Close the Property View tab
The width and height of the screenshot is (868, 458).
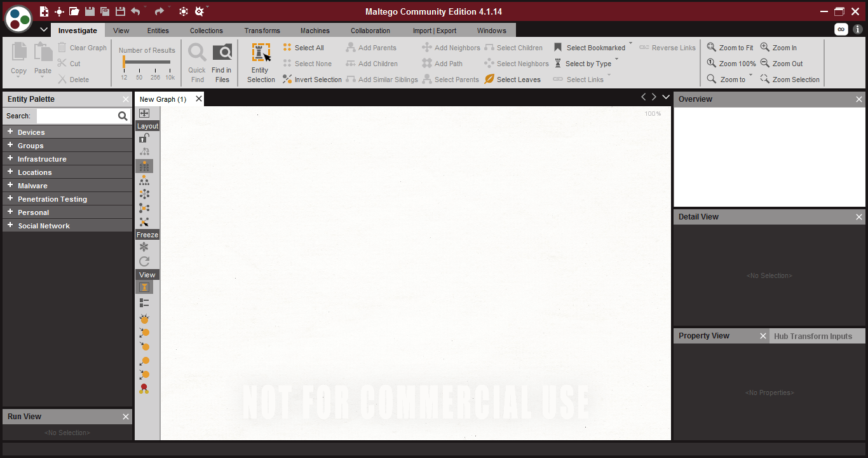point(763,336)
